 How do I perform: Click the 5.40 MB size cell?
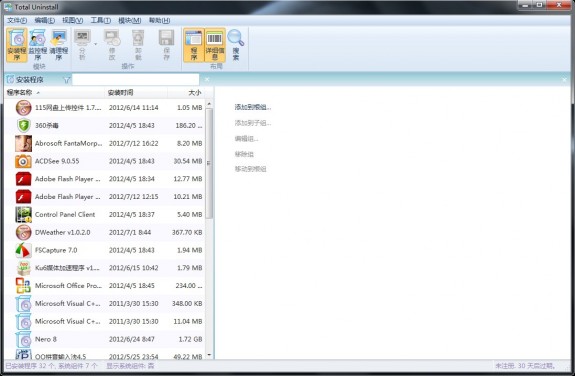pos(190,215)
